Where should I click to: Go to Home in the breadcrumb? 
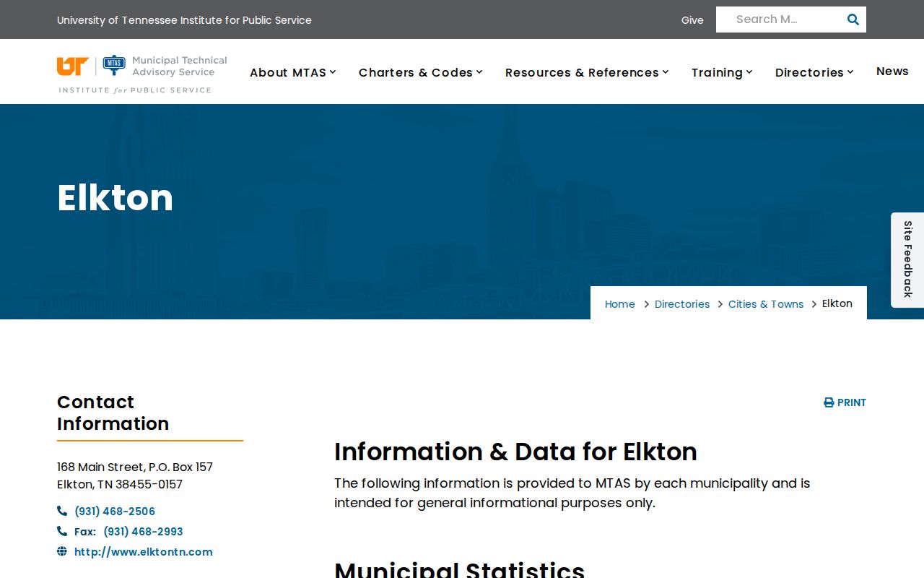click(x=619, y=304)
